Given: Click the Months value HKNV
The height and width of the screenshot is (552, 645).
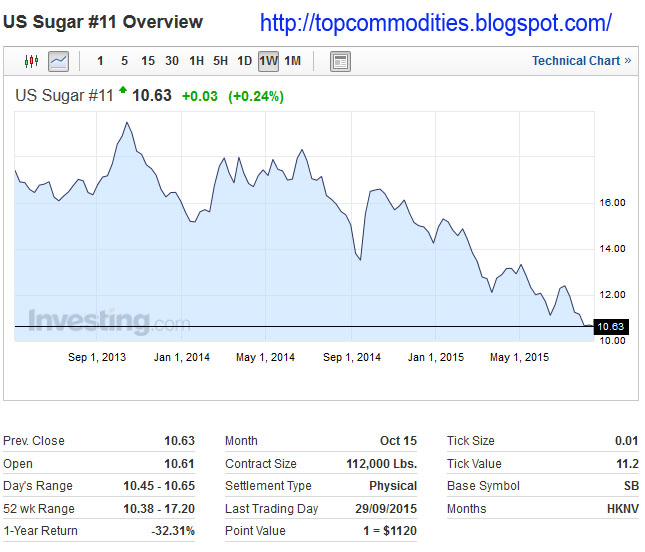Looking at the screenshot, I should click(623, 509).
